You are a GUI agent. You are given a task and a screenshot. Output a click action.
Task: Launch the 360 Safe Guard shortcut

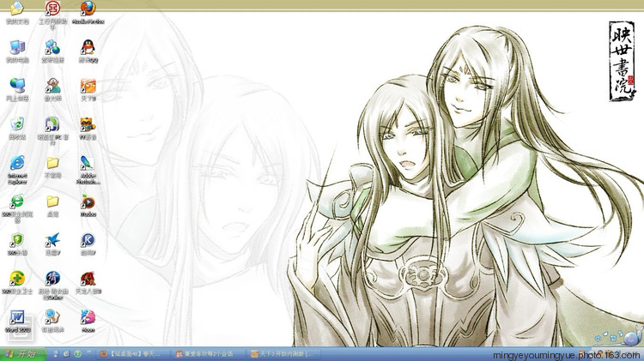pyautogui.click(x=17, y=279)
